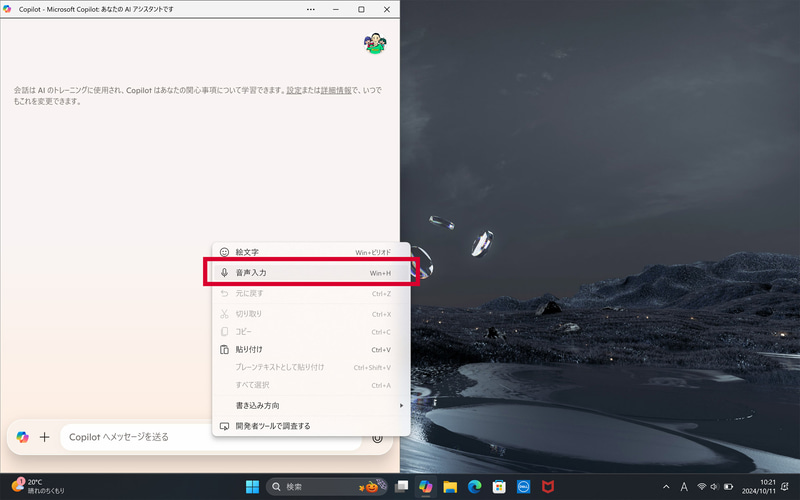This screenshot has width=800, height=500.
Task: Open Task View on the taskbar
Action: point(402,487)
